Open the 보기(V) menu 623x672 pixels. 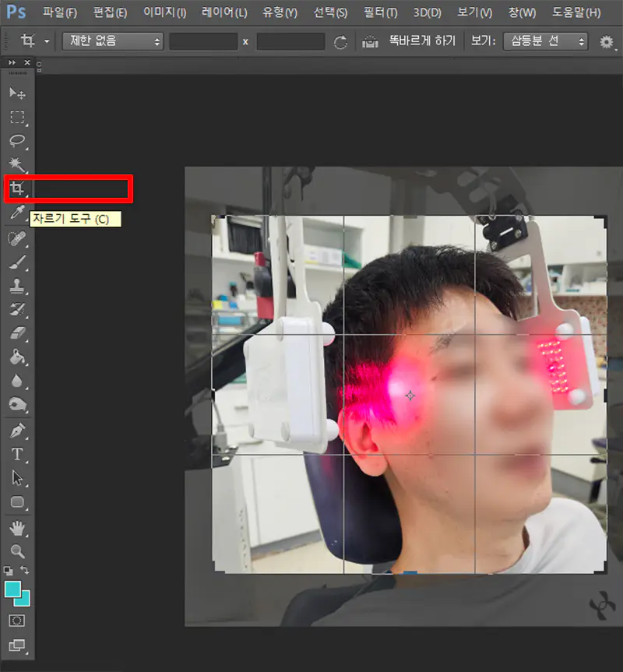[475, 12]
